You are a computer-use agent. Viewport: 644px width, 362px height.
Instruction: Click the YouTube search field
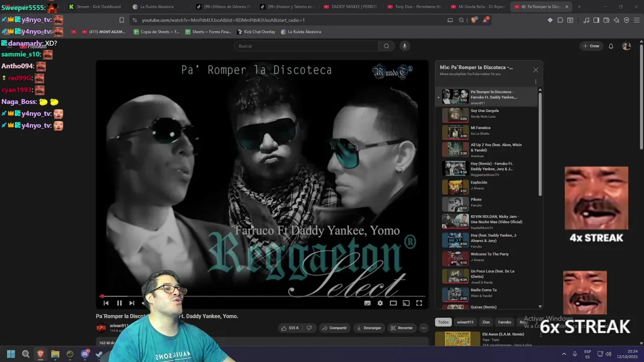[306, 46]
